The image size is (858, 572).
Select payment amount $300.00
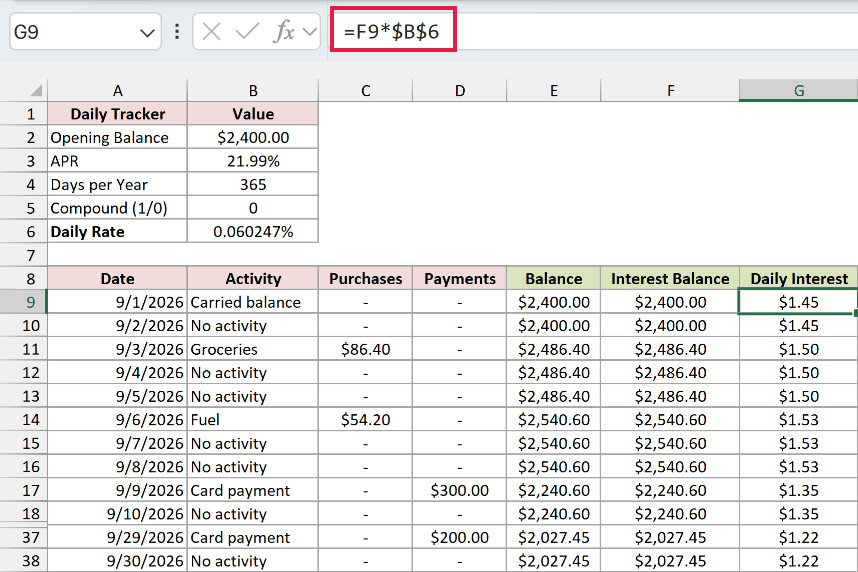(460, 490)
